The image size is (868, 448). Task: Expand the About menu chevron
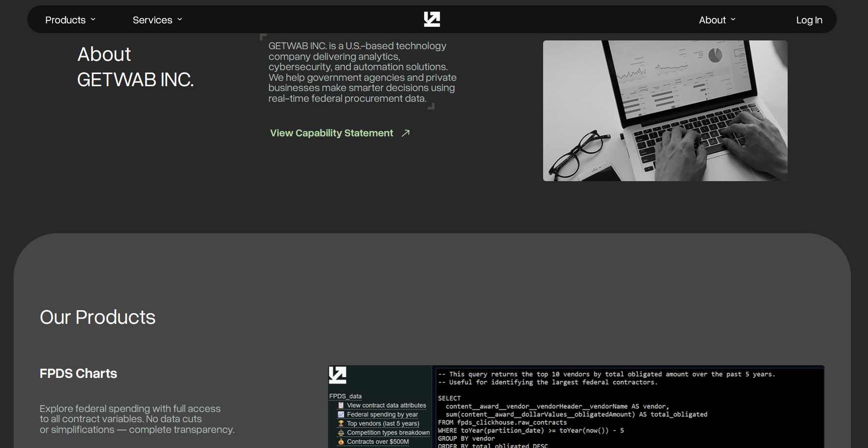click(x=733, y=19)
